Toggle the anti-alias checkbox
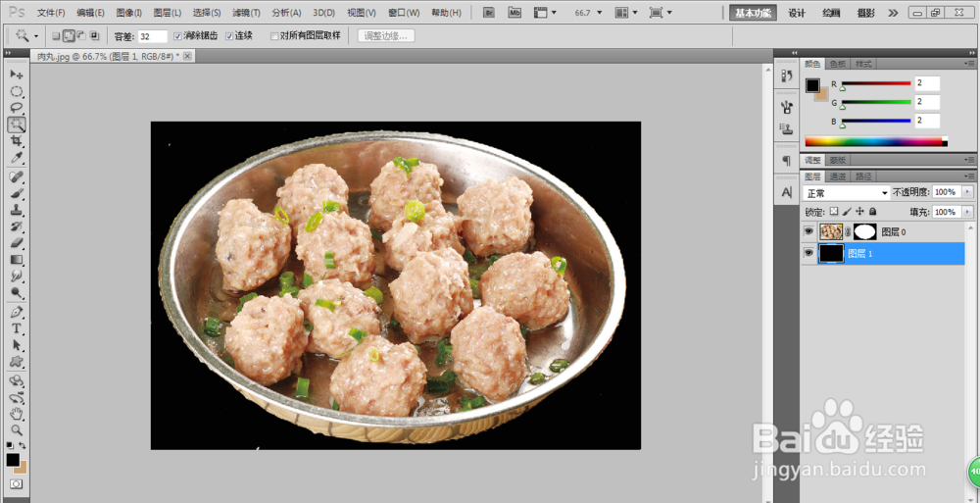 (x=177, y=36)
